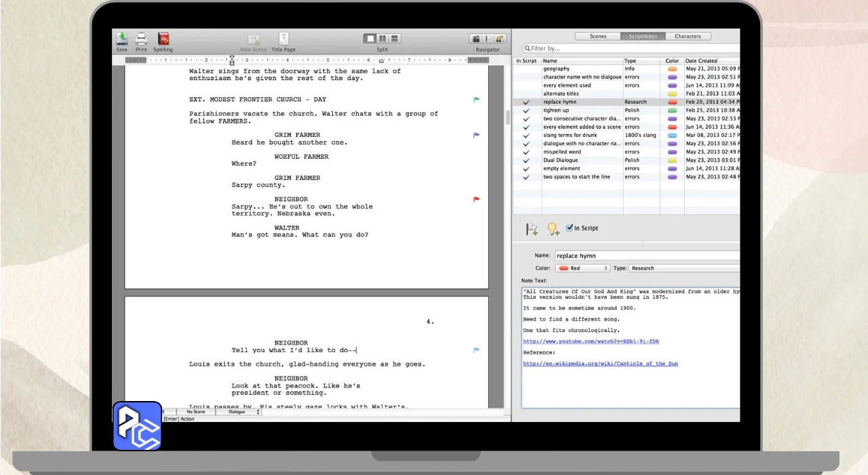
Task: Uncheck the In Script checkbox
Action: (x=570, y=228)
